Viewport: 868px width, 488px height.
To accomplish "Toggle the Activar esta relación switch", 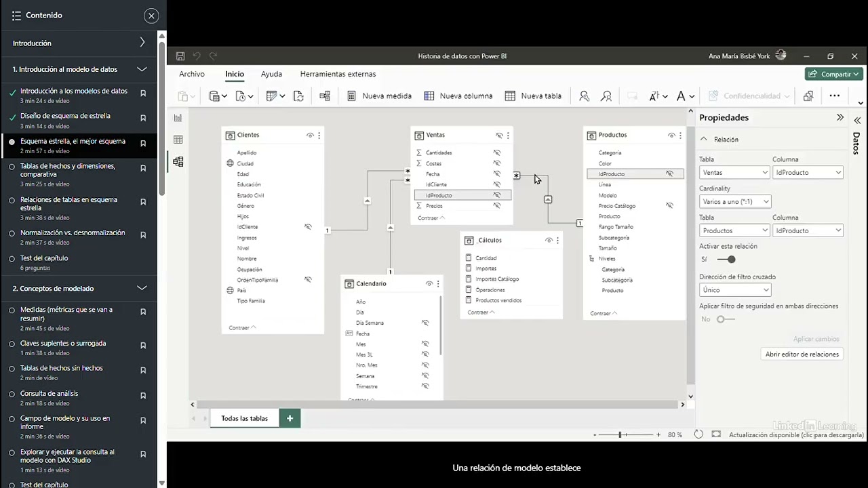I will (726, 260).
